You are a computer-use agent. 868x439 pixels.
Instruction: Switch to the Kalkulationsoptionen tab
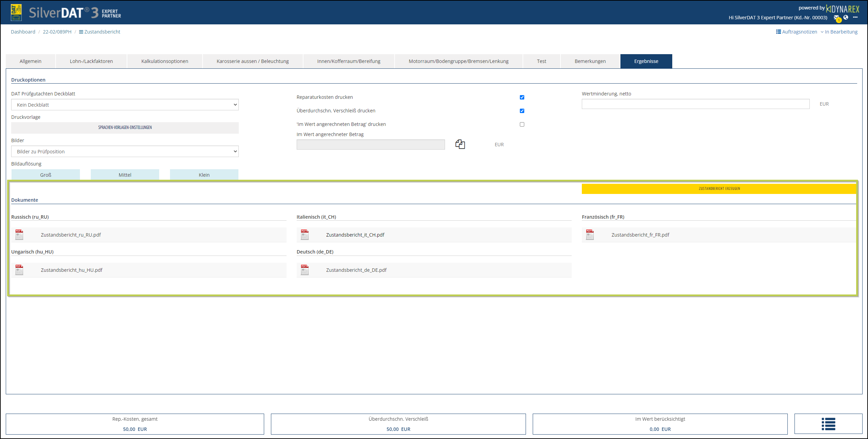point(165,61)
